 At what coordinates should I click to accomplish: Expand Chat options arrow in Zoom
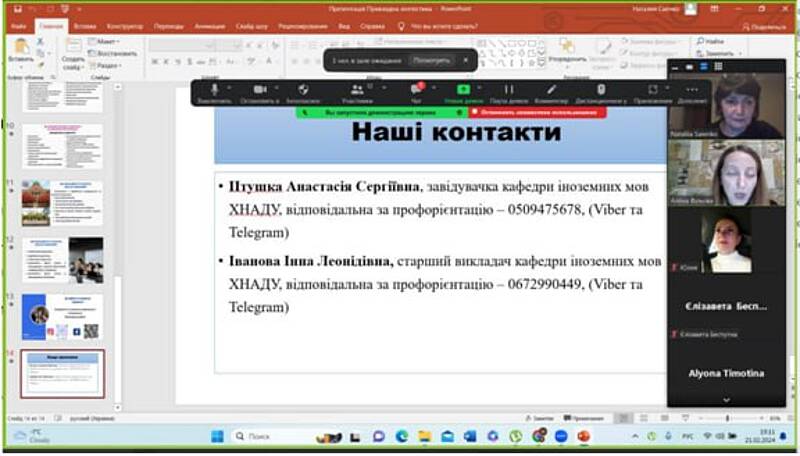click(434, 87)
